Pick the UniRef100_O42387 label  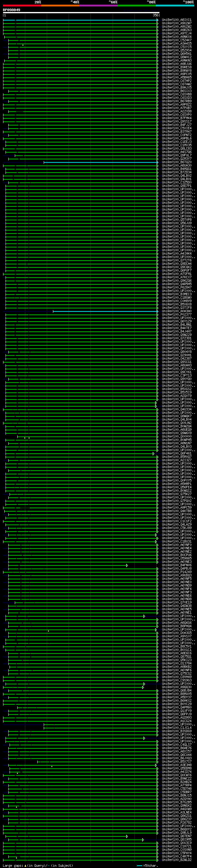point(176,359)
